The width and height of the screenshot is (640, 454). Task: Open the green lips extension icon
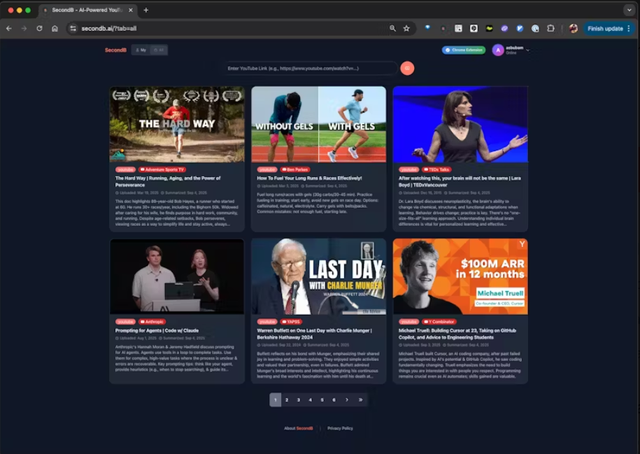(489, 29)
